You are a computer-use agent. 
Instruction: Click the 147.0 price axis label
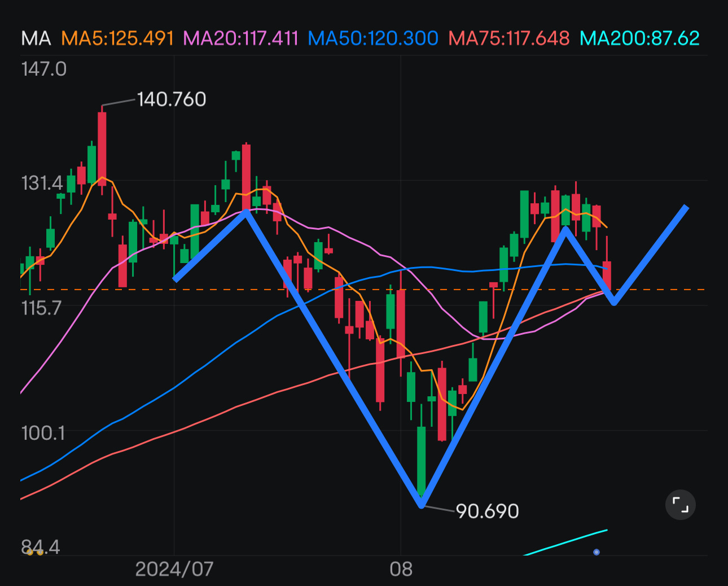pos(43,69)
